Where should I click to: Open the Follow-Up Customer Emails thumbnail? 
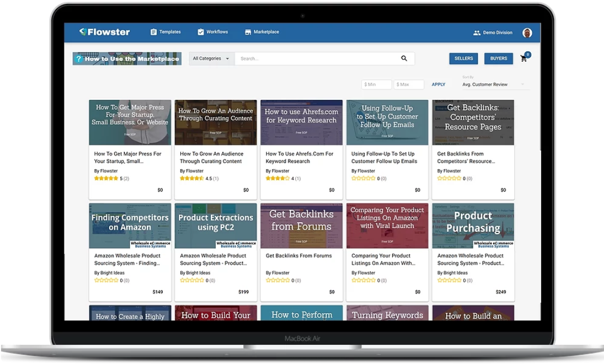pos(387,122)
